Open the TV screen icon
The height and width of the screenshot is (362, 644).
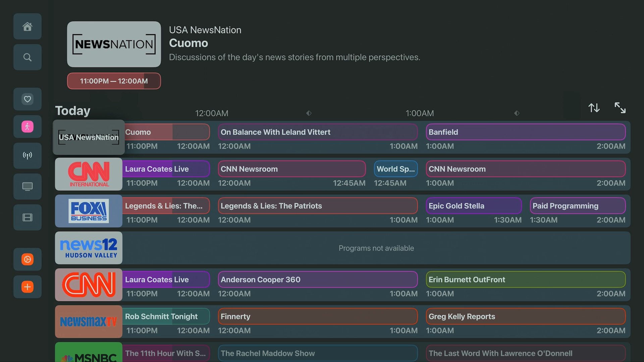pyautogui.click(x=28, y=186)
